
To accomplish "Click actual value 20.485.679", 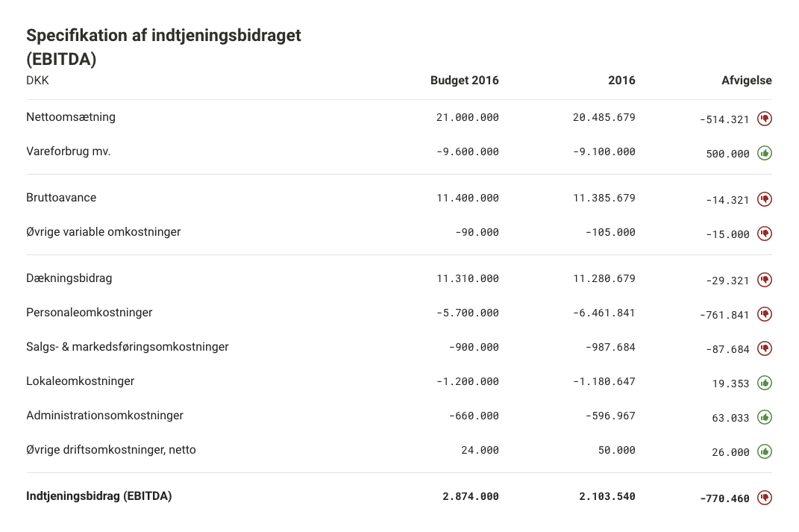I will point(604,117).
